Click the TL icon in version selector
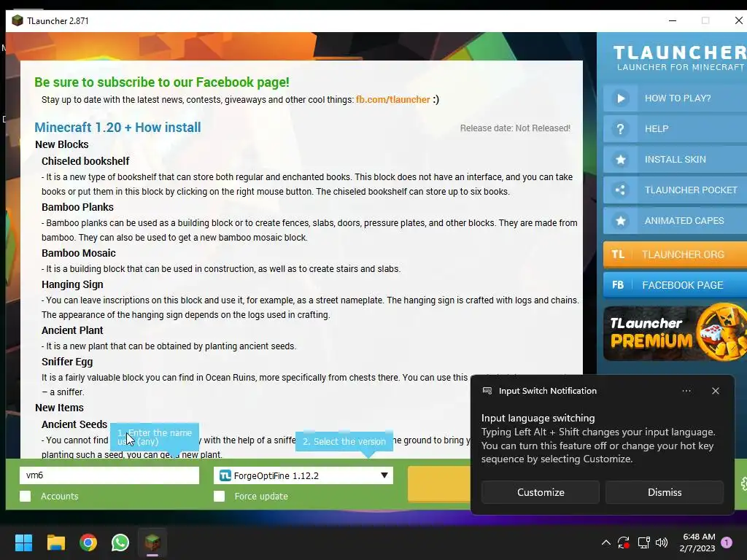This screenshot has width=747, height=560. [x=225, y=475]
